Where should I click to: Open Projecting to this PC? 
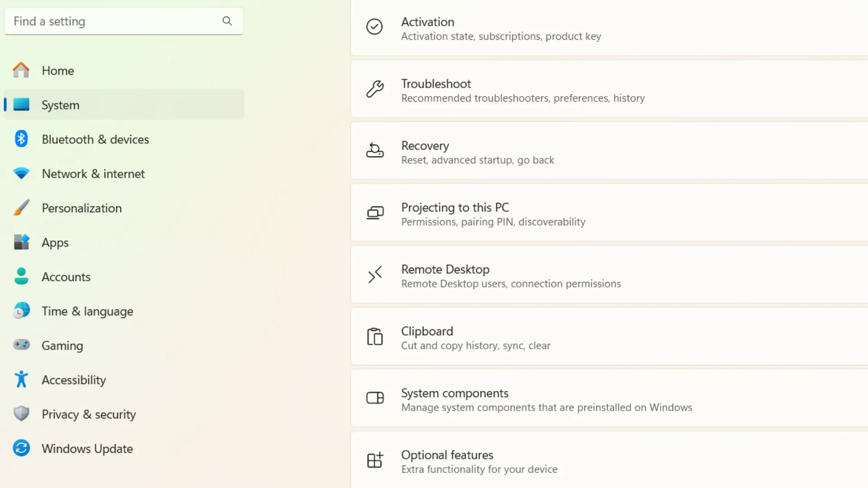click(493, 214)
